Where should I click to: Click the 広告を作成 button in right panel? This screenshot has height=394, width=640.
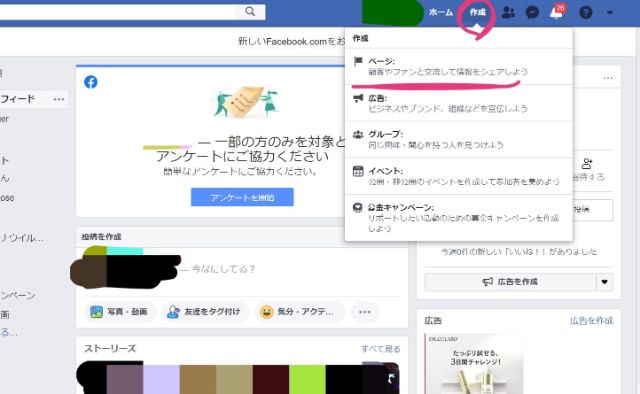point(510,282)
